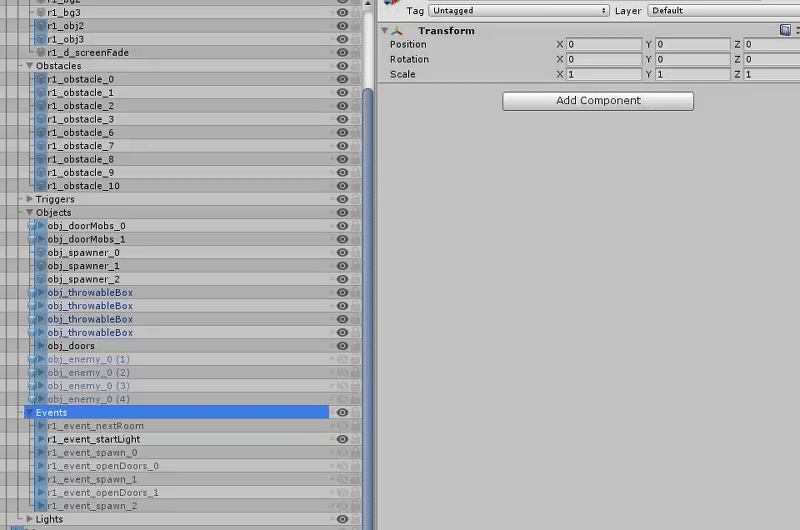Select obj_enemy_0 (4) in the hierarchy
Image resolution: width=800 pixels, height=530 pixels.
(x=89, y=399)
